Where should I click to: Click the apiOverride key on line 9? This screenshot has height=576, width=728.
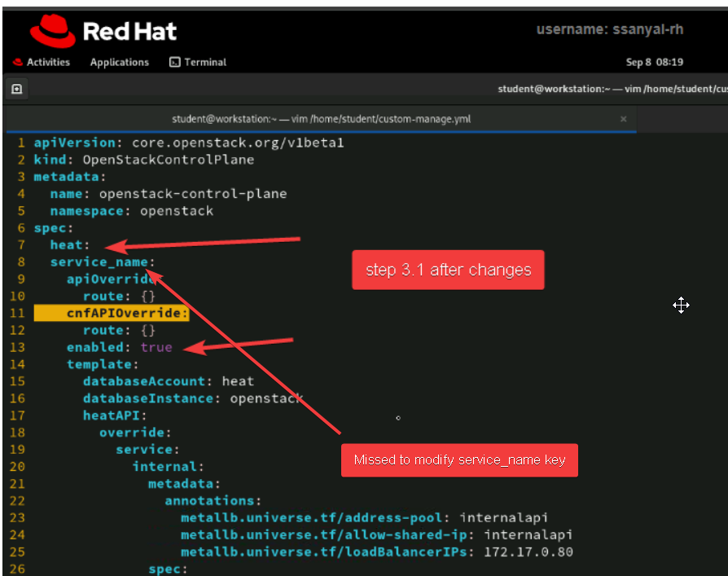pyautogui.click(x=111, y=279)
